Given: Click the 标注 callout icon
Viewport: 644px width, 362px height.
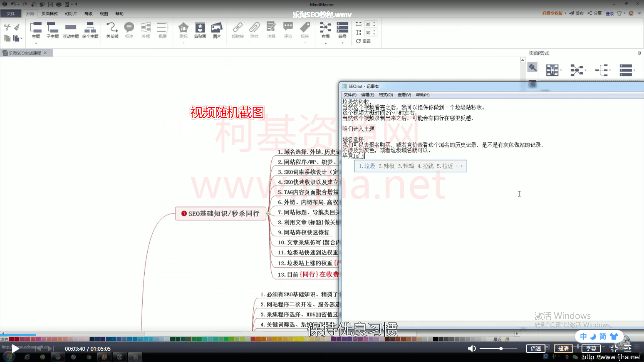Looking at the screenshot, I should pos(129,27).
